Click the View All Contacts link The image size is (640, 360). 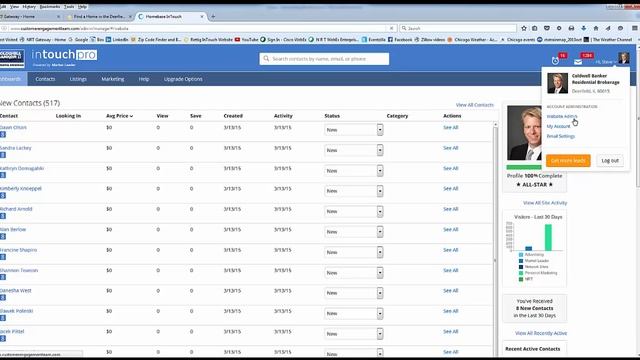coord(475,105)
